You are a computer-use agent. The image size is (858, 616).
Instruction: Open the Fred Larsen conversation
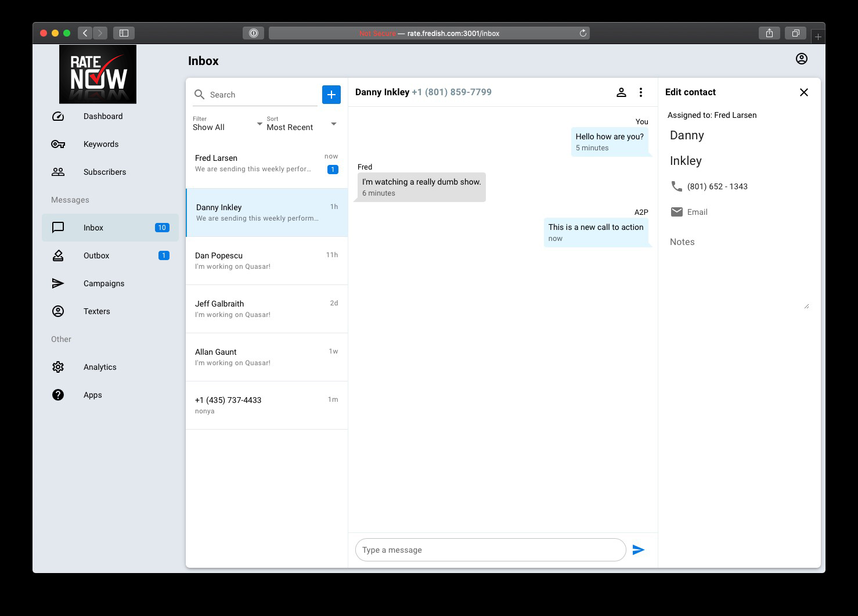point(266,164)
